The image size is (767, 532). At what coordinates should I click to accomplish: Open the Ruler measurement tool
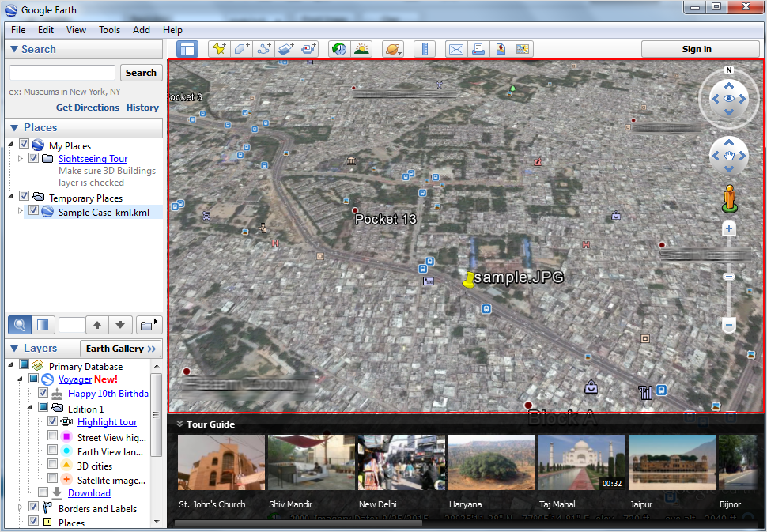pos(425,48)
